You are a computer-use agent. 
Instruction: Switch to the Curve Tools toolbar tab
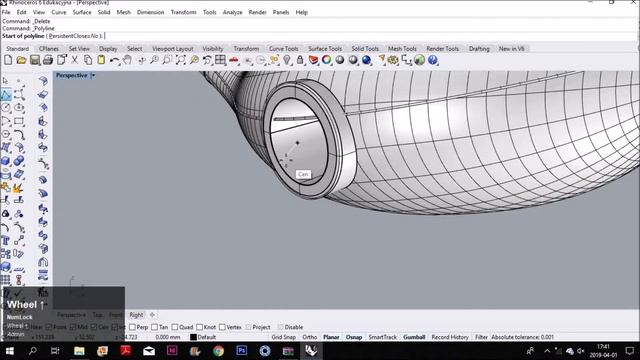pyautogui.click(x=284, y=49)
